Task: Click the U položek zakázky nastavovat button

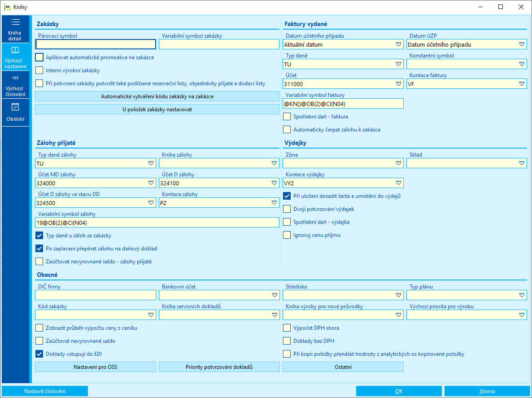Action: (x=157, y=109)
